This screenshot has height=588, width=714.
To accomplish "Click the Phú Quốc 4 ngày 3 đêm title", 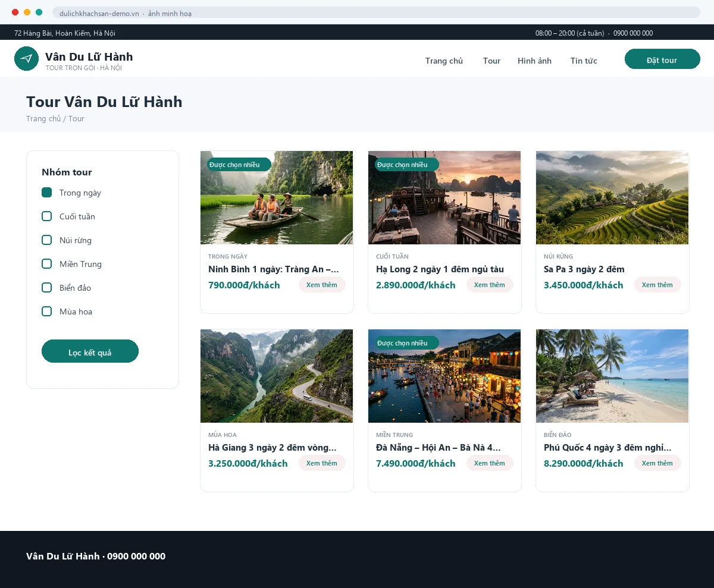I will point(607,448).
